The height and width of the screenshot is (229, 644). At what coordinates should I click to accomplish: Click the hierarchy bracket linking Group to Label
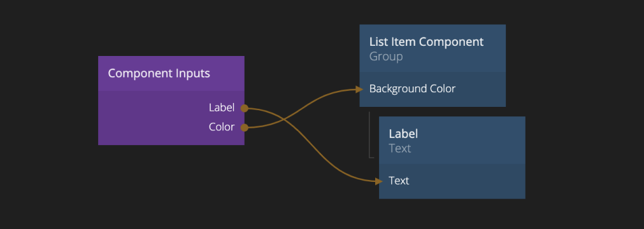click(x=371, y=135)
